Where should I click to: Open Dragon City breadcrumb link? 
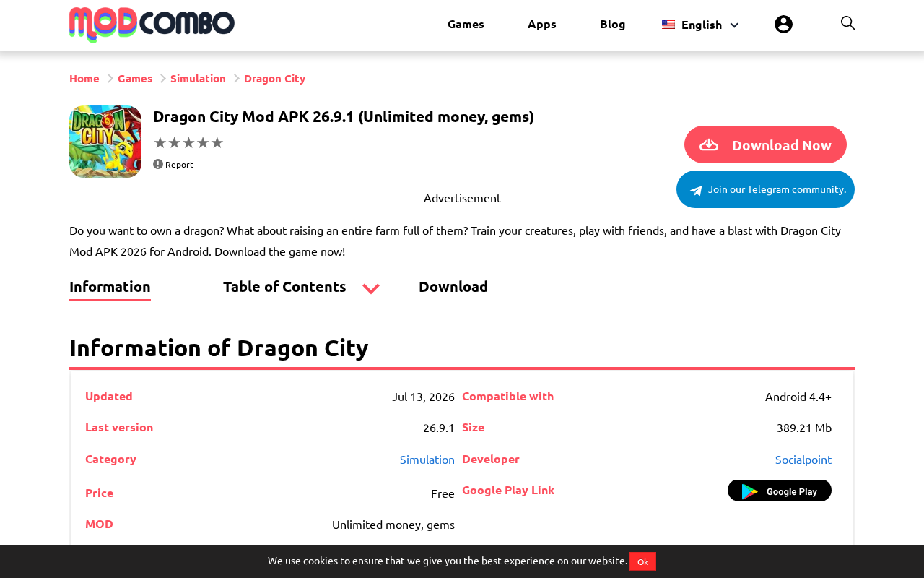[274, 78]
